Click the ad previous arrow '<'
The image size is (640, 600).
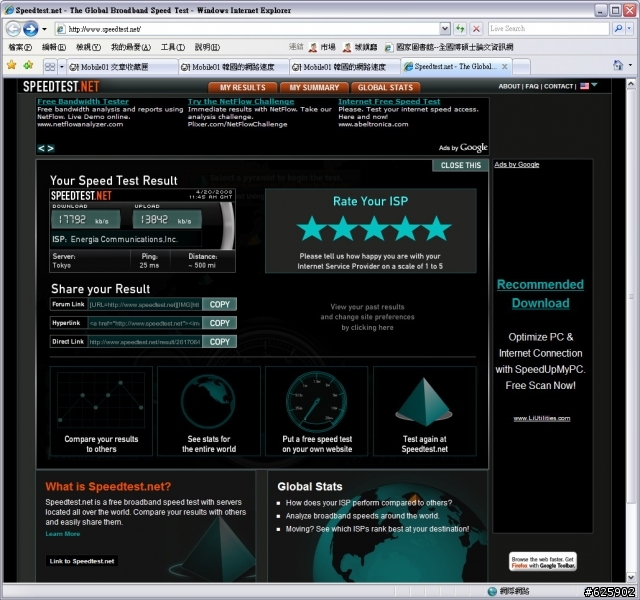41,148
